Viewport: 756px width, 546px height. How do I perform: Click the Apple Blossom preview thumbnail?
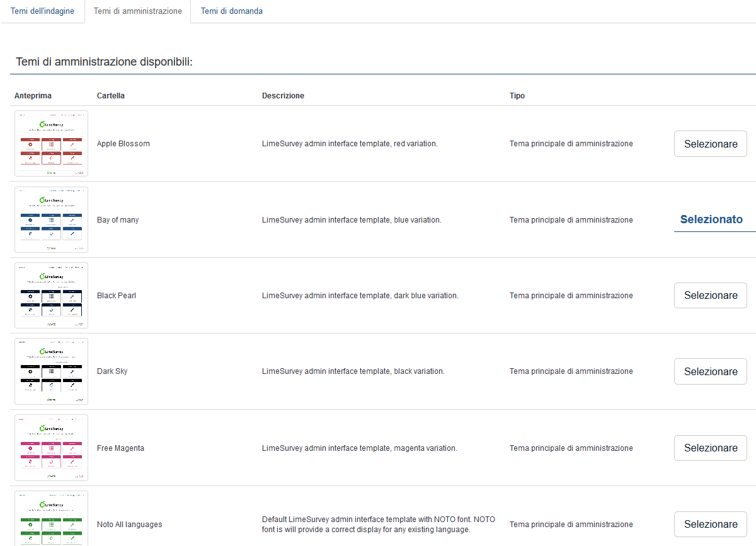pyautogui.click(x=51, y=143)
